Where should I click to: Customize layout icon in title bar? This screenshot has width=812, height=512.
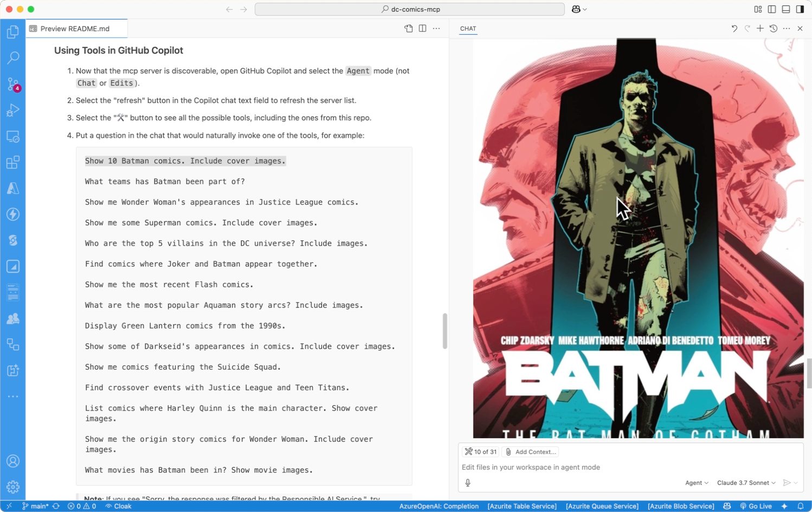pos(758,9)
